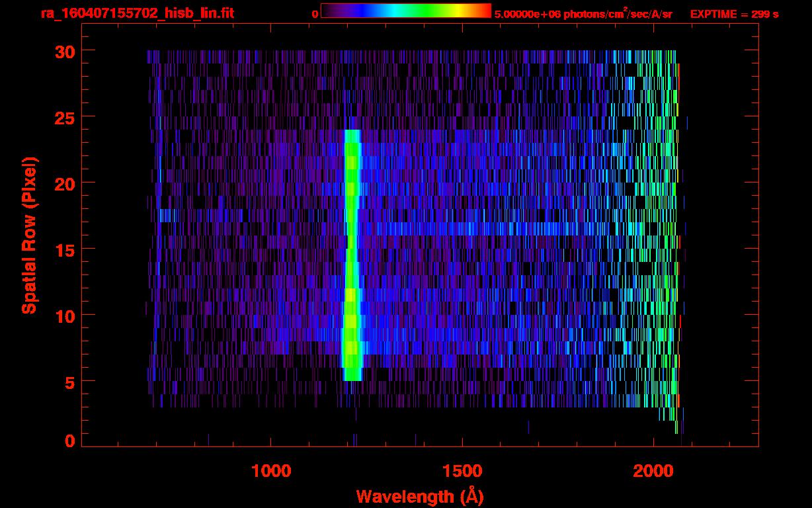The image size is (812, 508).
Task: Click the Wavelength (Å) axis label
Action: [x=415, y=496]
